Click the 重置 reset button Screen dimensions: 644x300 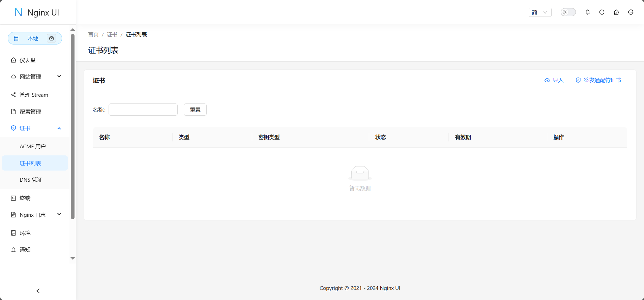tap(195, 110)
